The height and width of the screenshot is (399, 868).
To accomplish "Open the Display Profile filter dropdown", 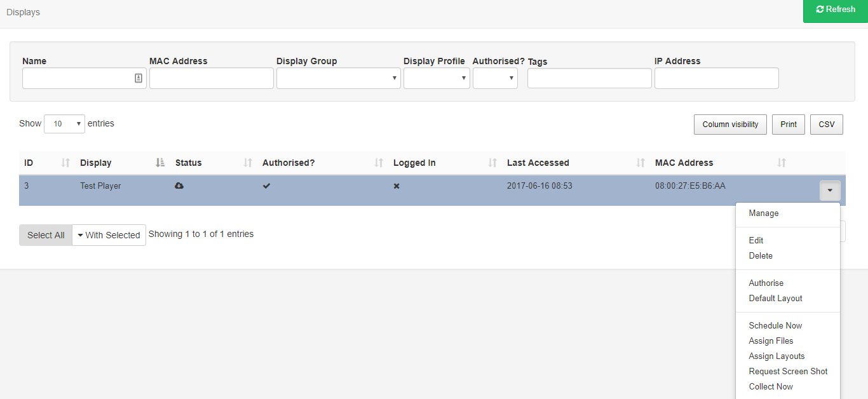I will coord(437,78).
